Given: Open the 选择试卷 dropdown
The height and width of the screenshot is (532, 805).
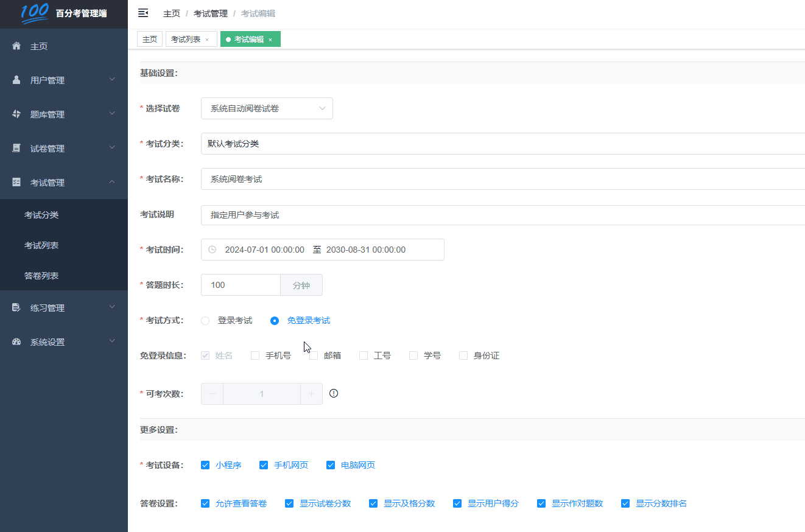Looking at the screenshot, I should (267, 108).
